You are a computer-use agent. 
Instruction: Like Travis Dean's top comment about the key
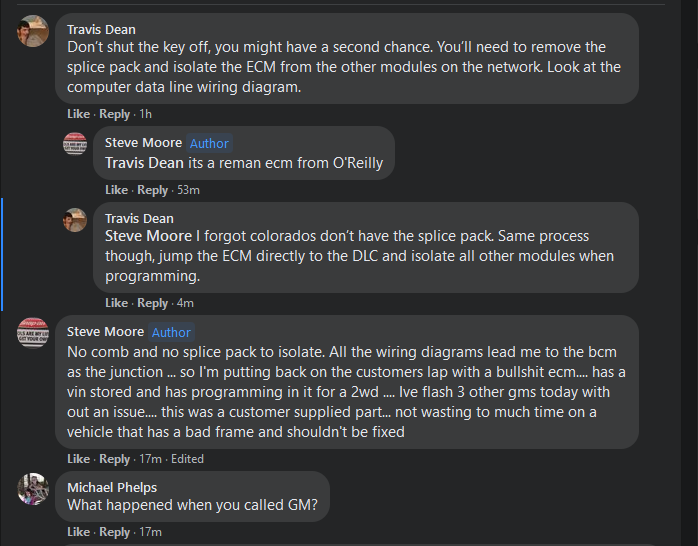coord(78,114)
